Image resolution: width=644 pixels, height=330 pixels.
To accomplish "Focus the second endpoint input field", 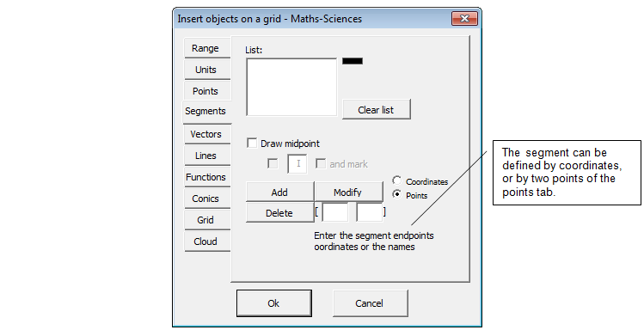I will (x=370, y=212).
